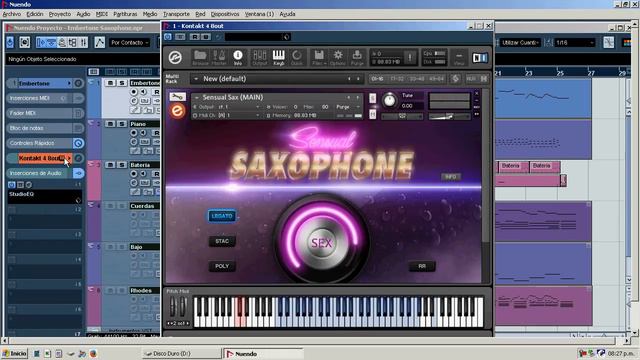Click the Disco Duro (D:) taskbar item

click(x=182, y=353)
